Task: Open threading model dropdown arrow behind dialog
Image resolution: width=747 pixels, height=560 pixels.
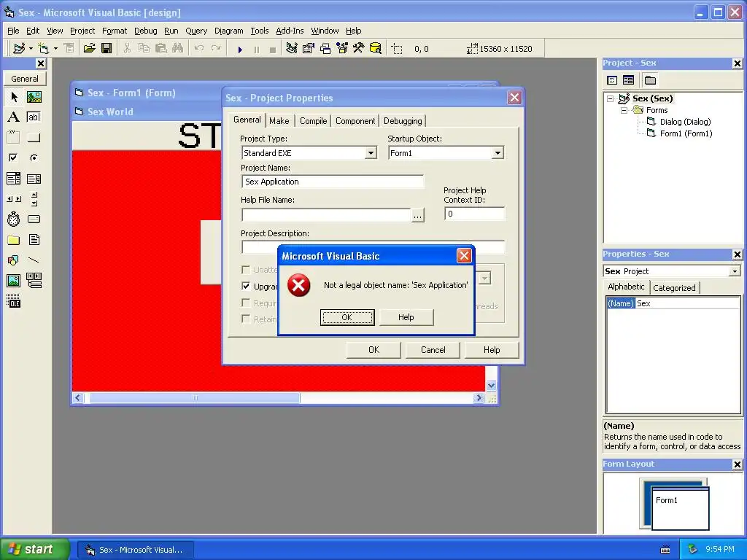Action: [484, 278]
